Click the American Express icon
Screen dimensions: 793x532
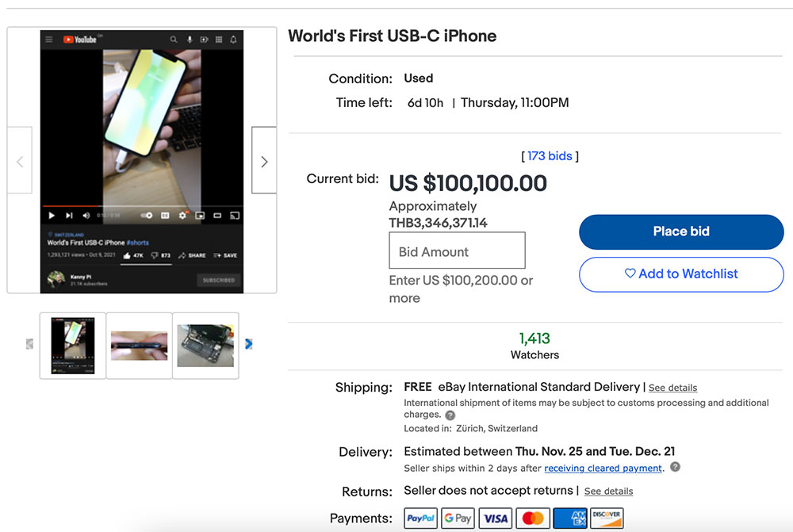pos(570,519)
